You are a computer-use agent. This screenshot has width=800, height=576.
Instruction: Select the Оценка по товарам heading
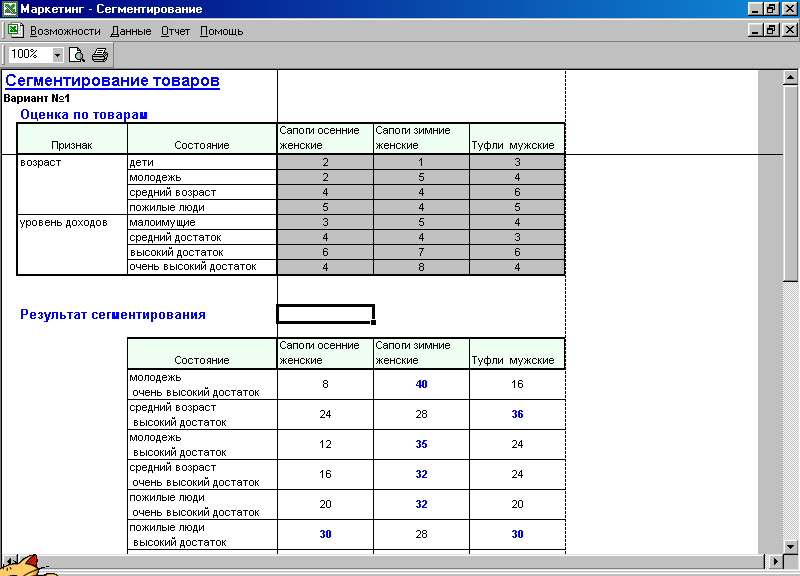tap(84, 114)
